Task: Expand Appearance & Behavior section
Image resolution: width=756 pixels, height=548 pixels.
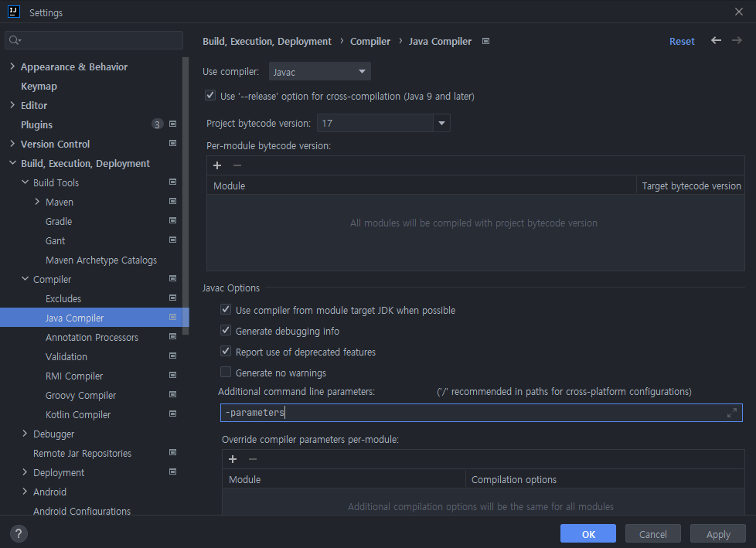Action: click(x=12, y=66)
